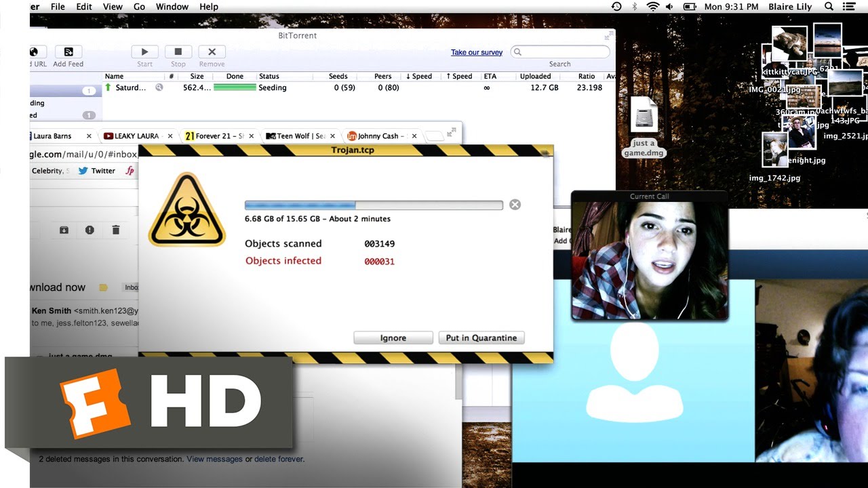This screenshot has height=488, width=868.
Task: Open the Edit menu
Action: [84, 6]
